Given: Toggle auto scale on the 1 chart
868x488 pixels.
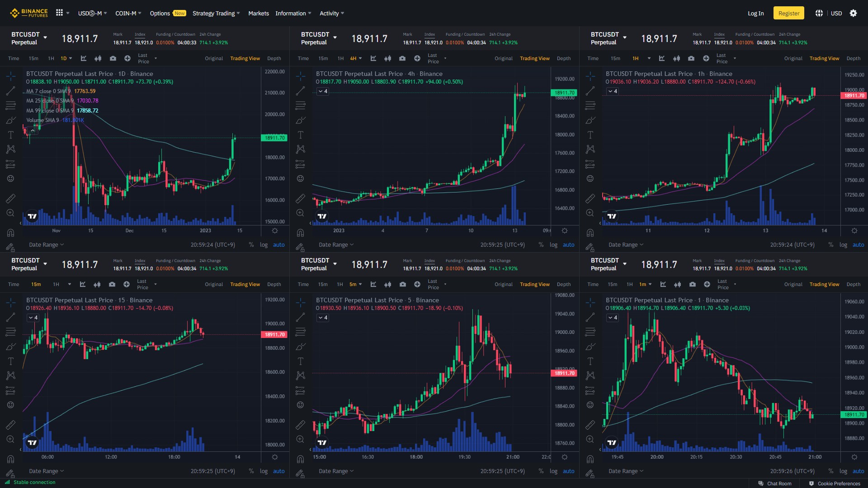Looking at the screenshot, I should 858,471.
